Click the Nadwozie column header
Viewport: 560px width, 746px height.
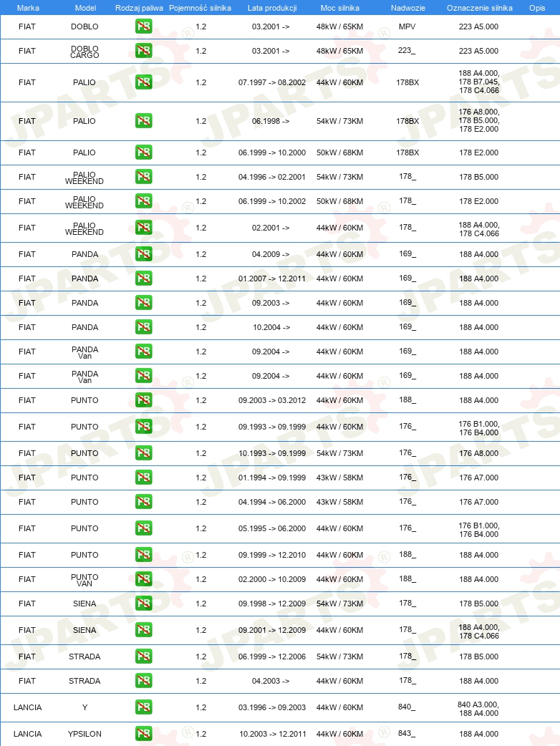[x=408, y=8]
